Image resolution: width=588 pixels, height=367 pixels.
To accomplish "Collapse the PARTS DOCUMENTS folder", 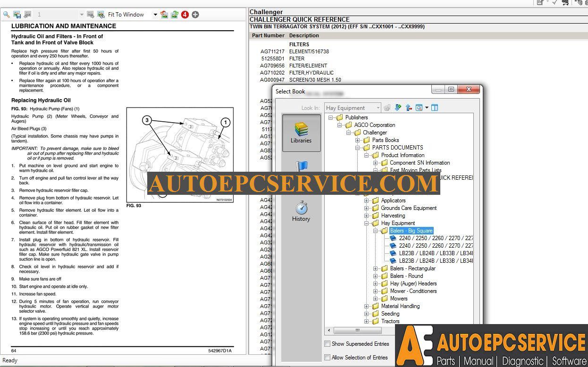I will [x=358, y=148].
